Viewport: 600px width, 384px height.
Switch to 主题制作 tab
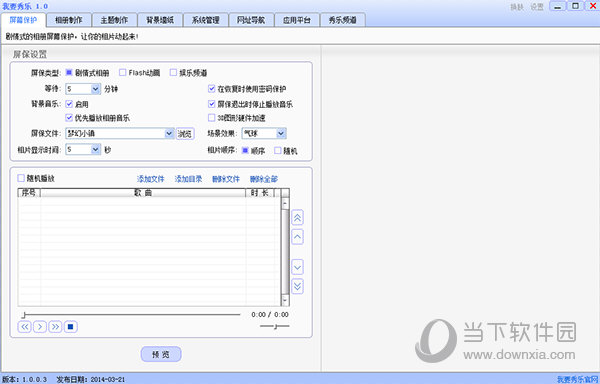114,20
